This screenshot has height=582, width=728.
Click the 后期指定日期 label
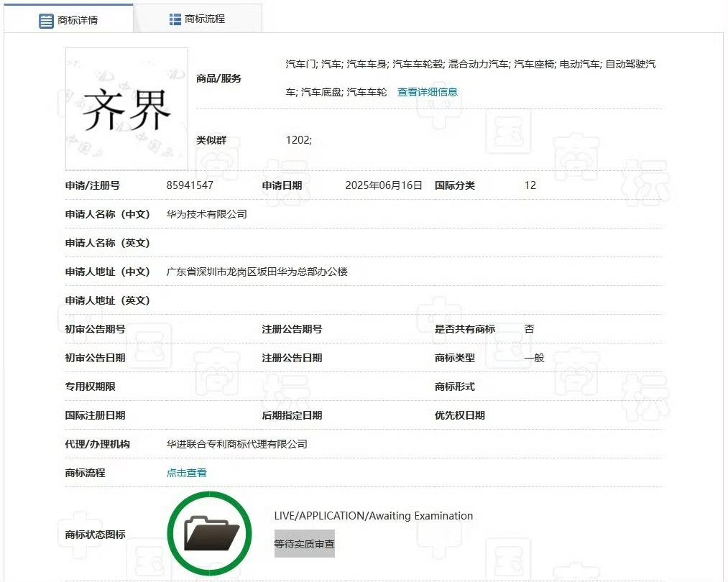point(292,415)
